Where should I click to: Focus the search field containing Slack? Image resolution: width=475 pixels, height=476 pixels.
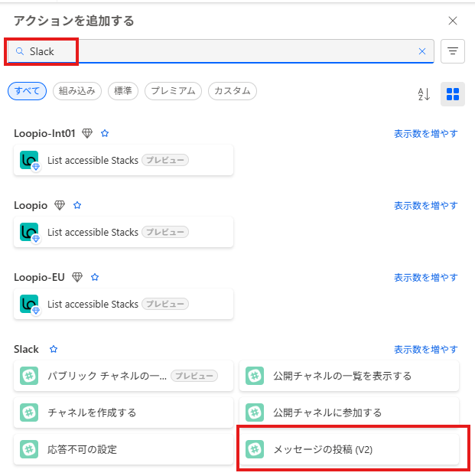point(220,51)
